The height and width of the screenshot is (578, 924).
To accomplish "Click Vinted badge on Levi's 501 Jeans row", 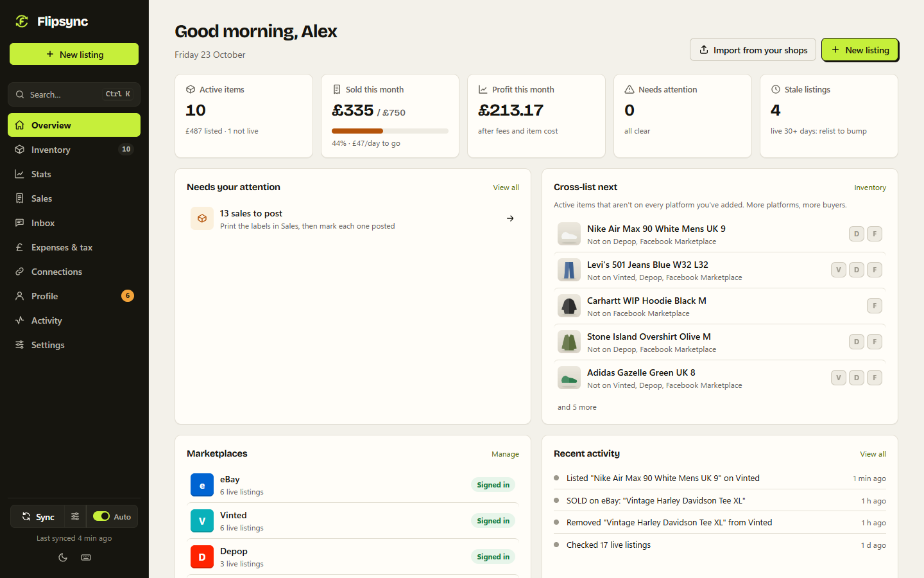I will coord(839,270).
